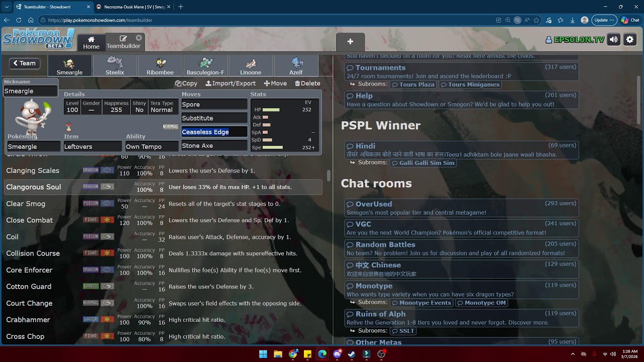
Task: Select the Linoone team slot
Action: click(x=251, y=66)
